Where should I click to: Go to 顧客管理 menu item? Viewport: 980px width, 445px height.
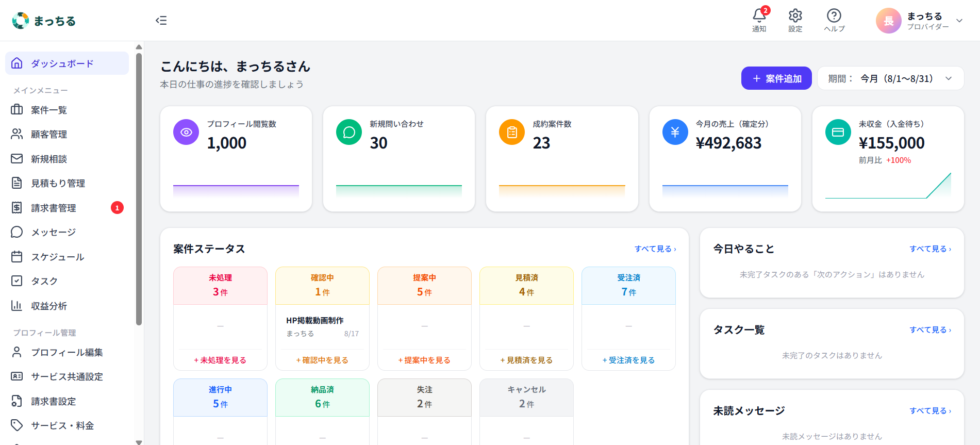click(x=67, y=134)
